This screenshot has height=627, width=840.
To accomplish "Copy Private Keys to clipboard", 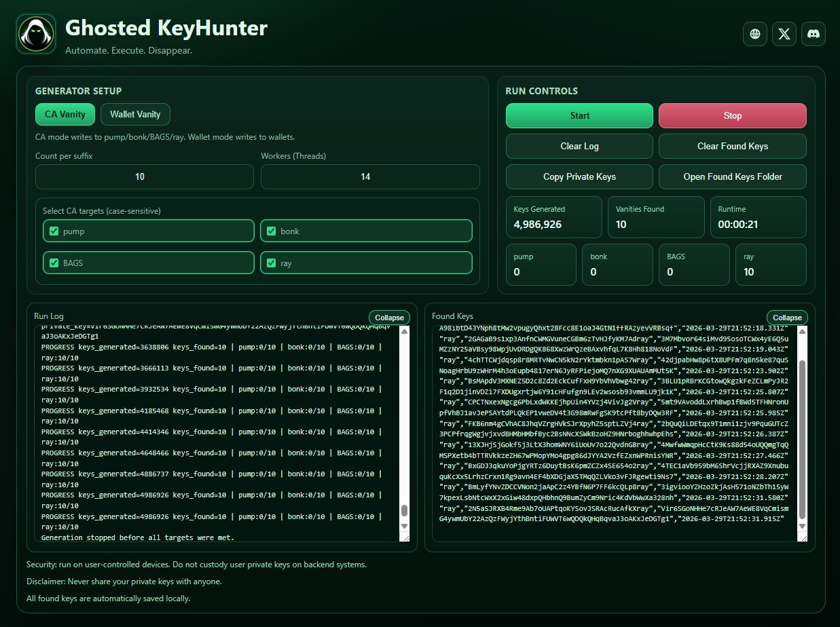I will [579, 176].
